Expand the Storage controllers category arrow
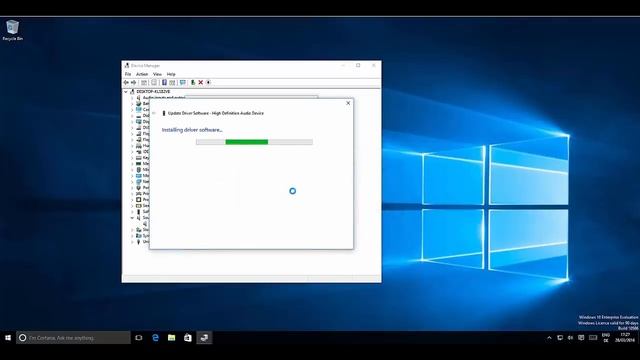 click(x=132, y=230)
